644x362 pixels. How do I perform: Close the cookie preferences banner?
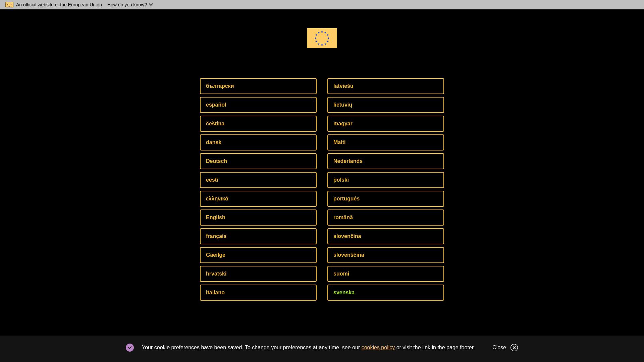tap(505, 348)
